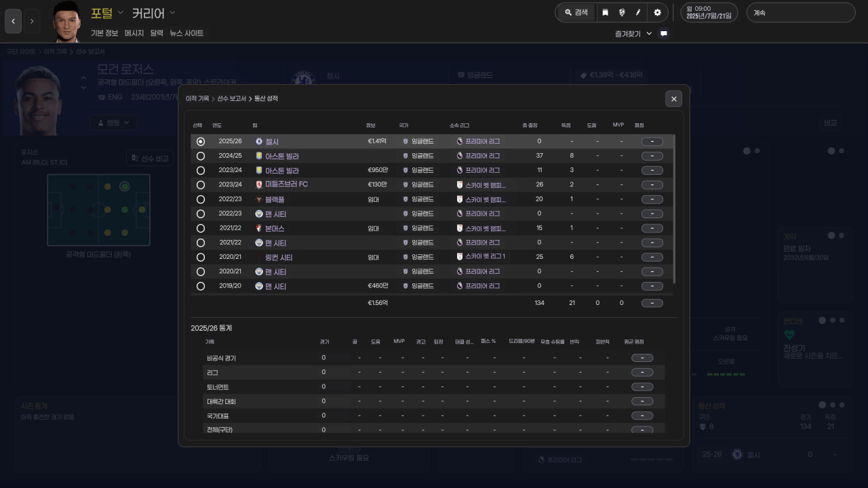Image resolution: width=868 pixels, height=488 pixels.
Task: Close the 통산 성적 dialog
Action: coord(673,99)
